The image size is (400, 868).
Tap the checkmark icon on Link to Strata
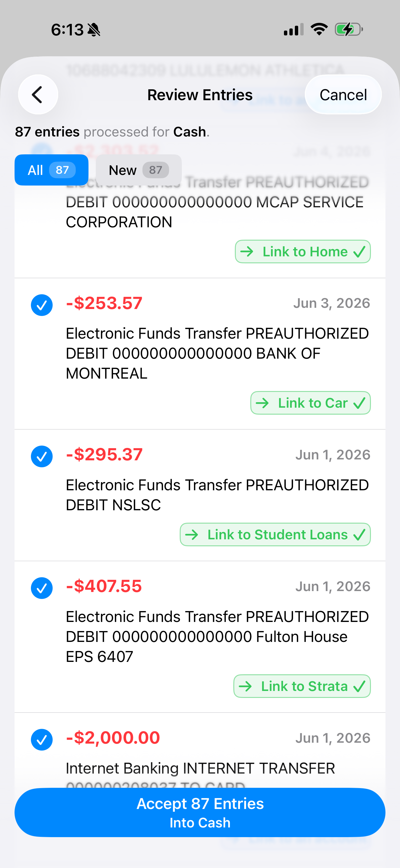pos(359,686)
